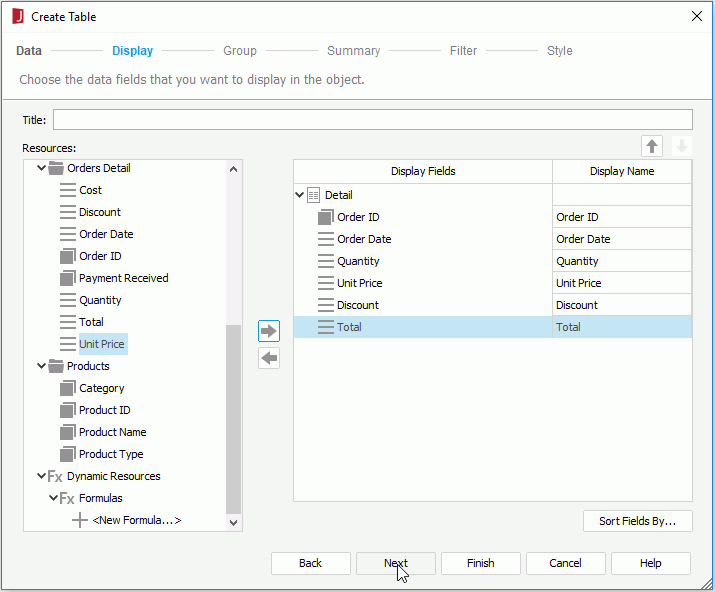Remove the field using the left arrow button
This screenshot has height=592, width=715.
[269, 358]
